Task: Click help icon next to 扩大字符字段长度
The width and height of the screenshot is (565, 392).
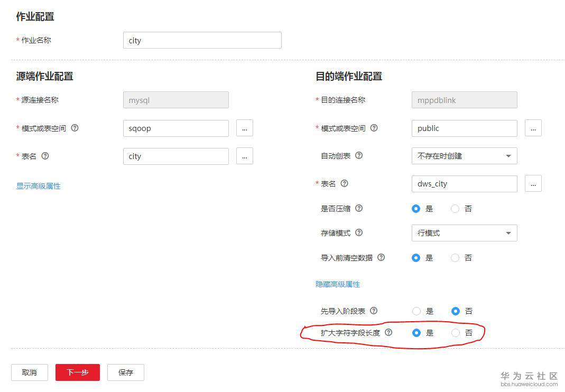Action: [x=388, y=332]
